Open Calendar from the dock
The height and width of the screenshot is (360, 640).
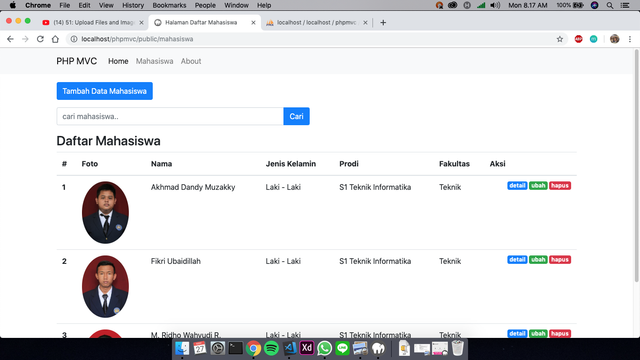coord(200,348)
